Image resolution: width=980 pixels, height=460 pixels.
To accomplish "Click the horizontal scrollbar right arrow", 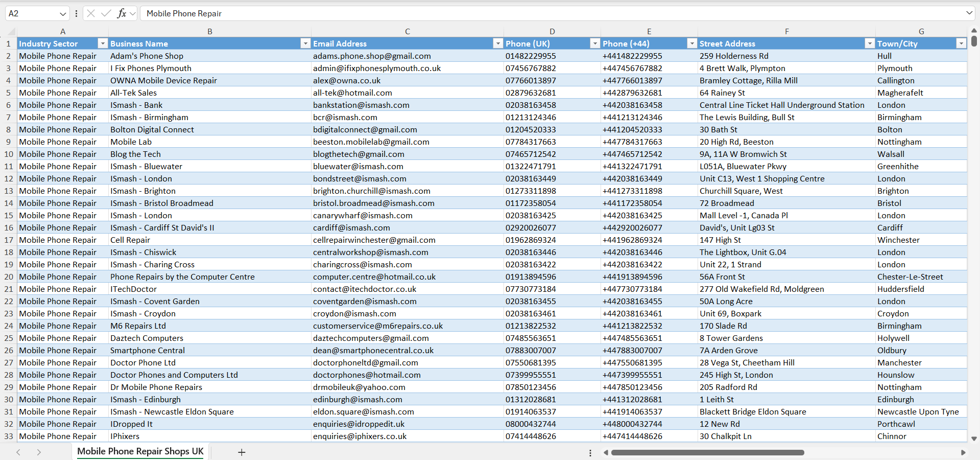I will tap(963, 452).
